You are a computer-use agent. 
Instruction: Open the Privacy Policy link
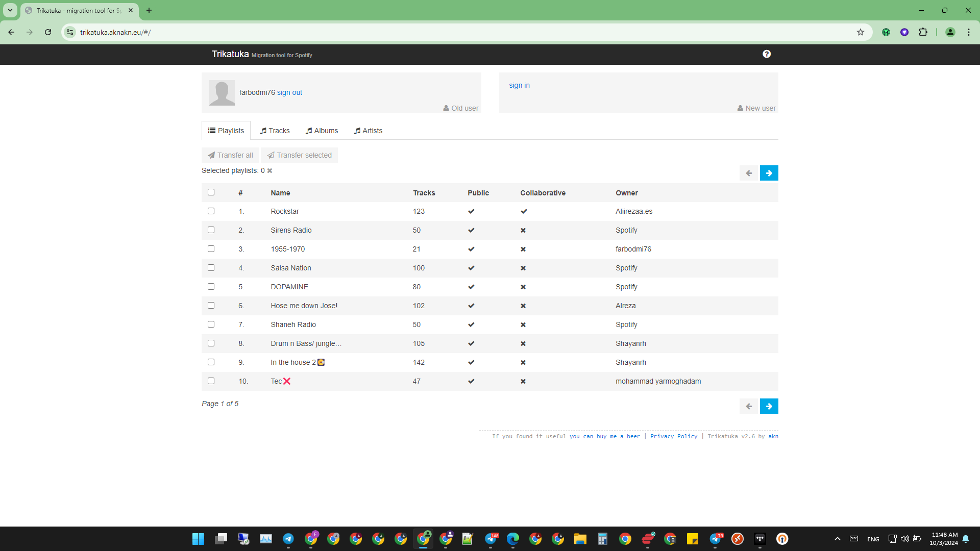point(674,436)
